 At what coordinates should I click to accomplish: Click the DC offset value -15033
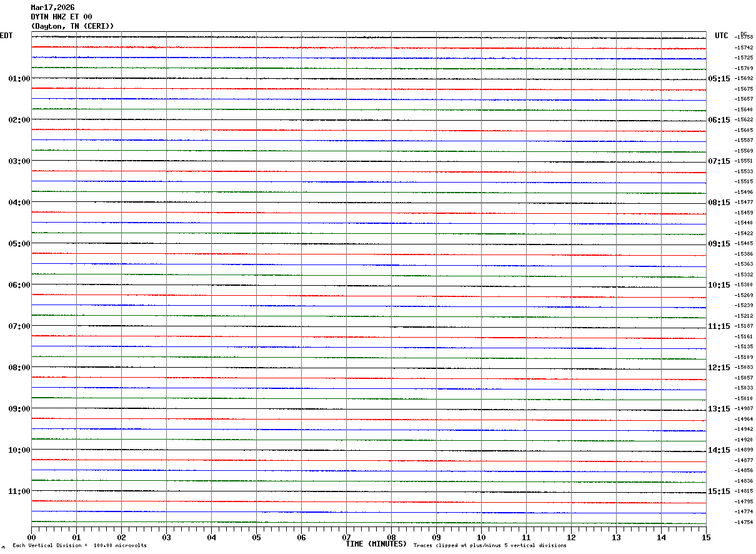point(744,388)
